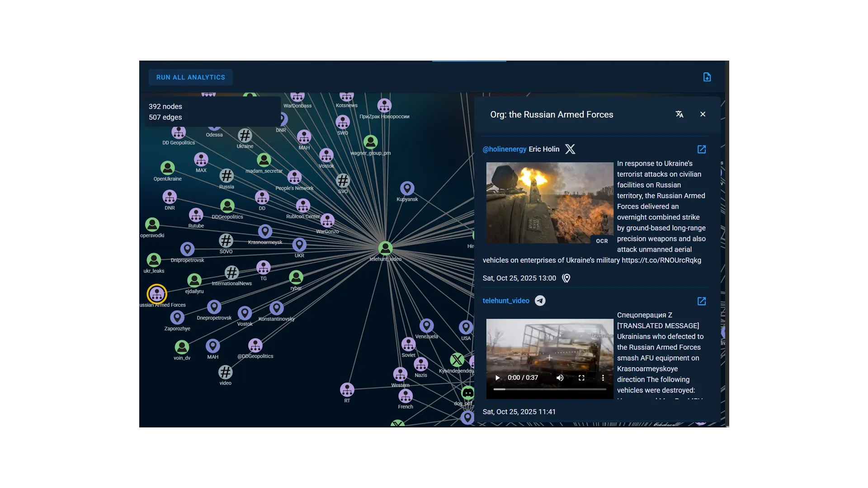Click the location pin beside Oct 25 13:00
The height and width of the screenshot is (488, 868).
[566, 278]
